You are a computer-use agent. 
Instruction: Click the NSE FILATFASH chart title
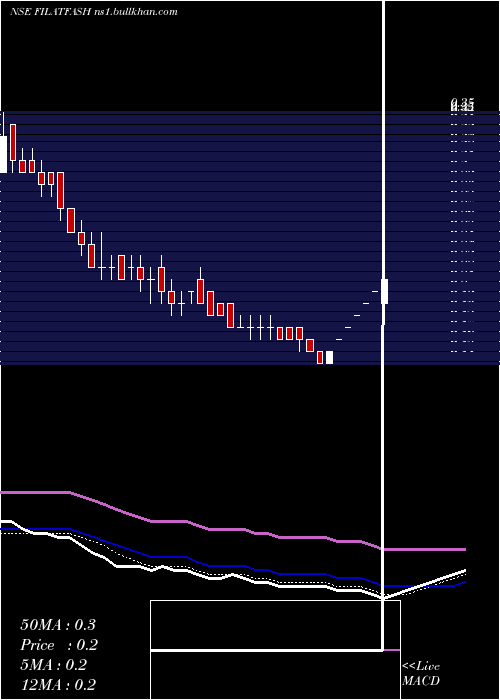point(94,12)
